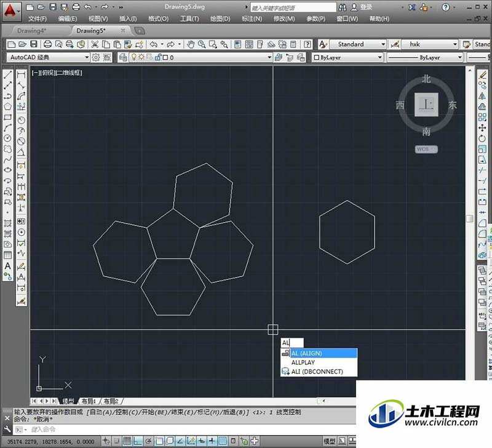
Task: Click the Save floppy icon in standard toolbar
Action: [34, 44]
